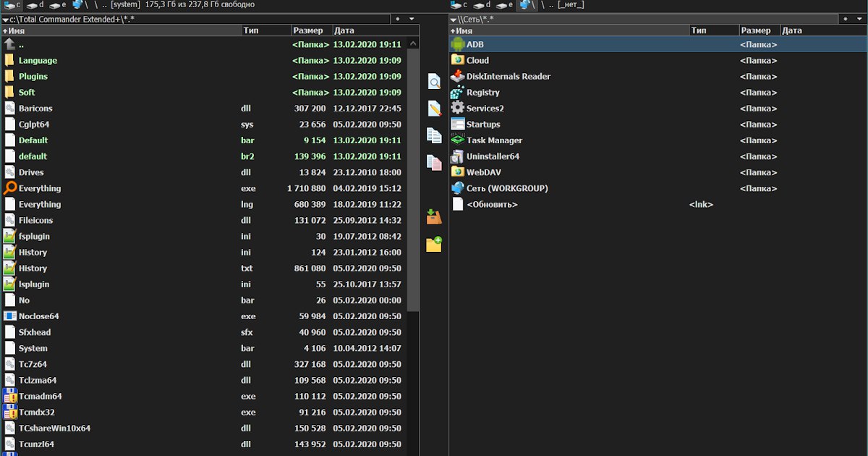Open Сеть (WORKGROUP) network entry
This screenshot has width=868, height=456.
point(658,188)
